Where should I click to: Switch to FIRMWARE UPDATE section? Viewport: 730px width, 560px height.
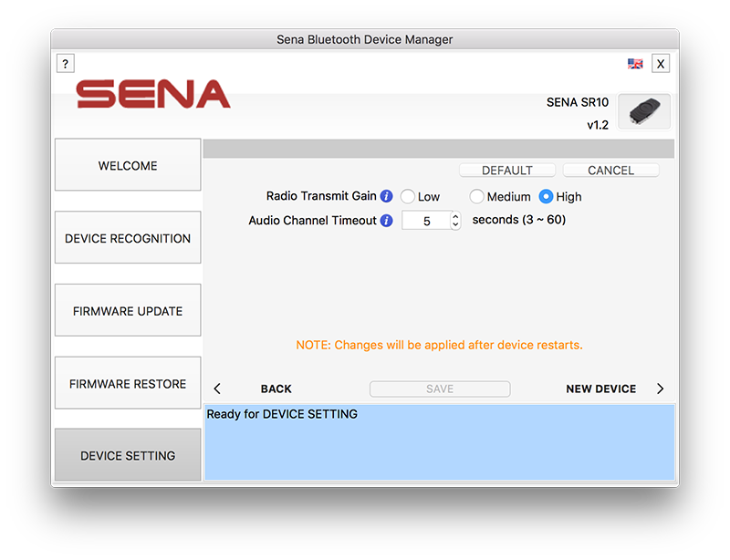128,310
